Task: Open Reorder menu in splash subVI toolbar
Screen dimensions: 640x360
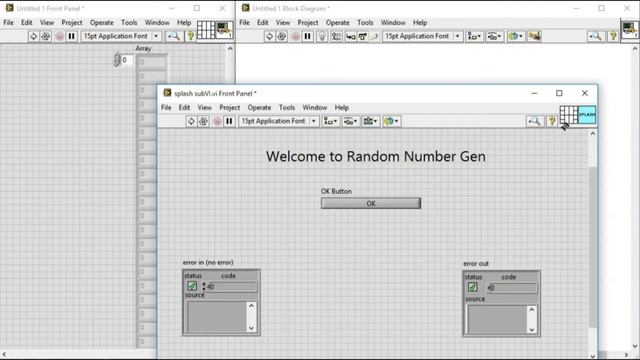Action: tap(391, 121)
